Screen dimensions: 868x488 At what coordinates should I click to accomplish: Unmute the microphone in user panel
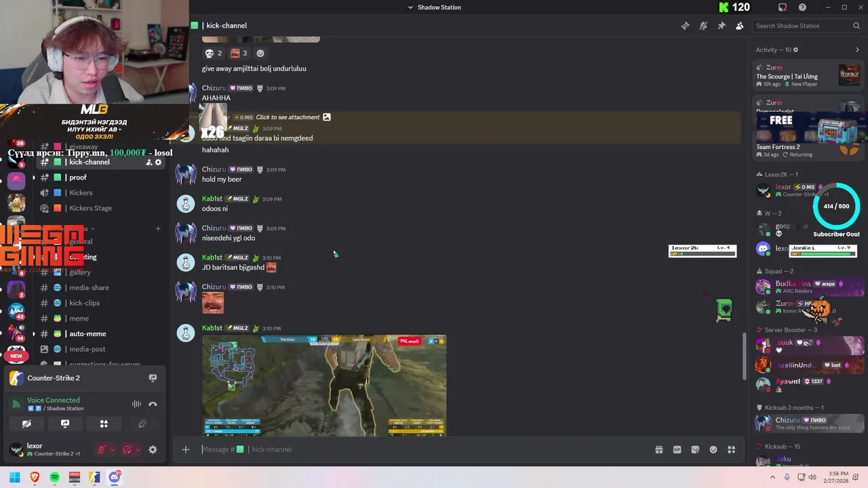(x=102, y=449)
